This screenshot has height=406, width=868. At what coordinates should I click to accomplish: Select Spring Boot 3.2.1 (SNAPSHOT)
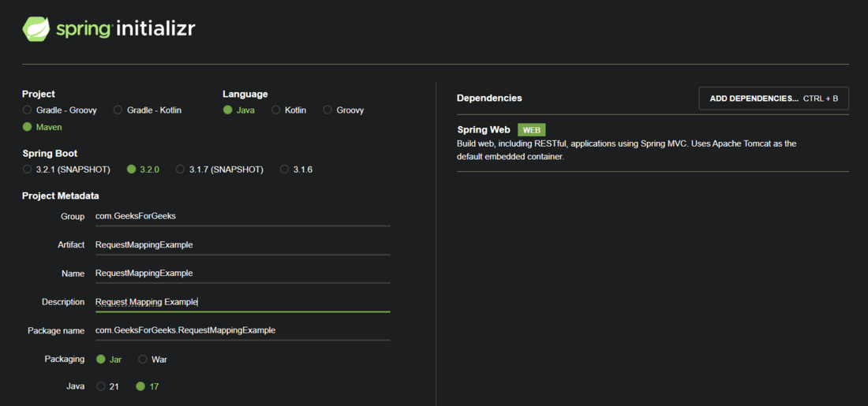[66, 169]
